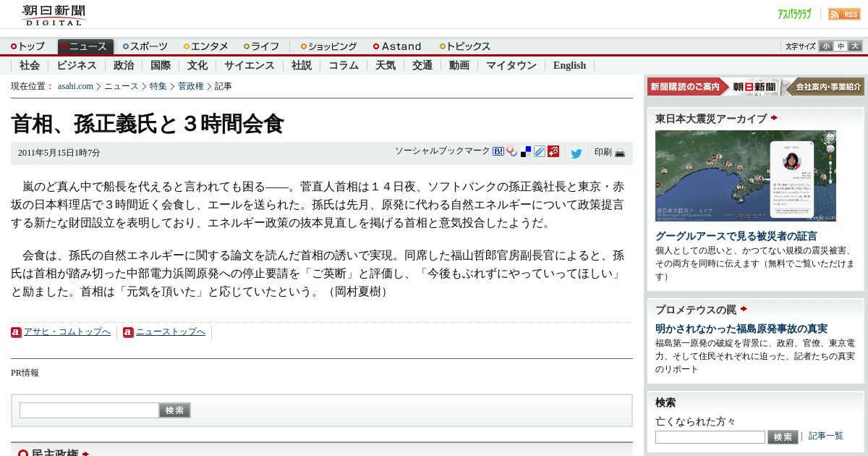Screen dimensions: 868x456
Task: Open the 東日本大震災アーカイブ heading link
Action: pos(711,119)
